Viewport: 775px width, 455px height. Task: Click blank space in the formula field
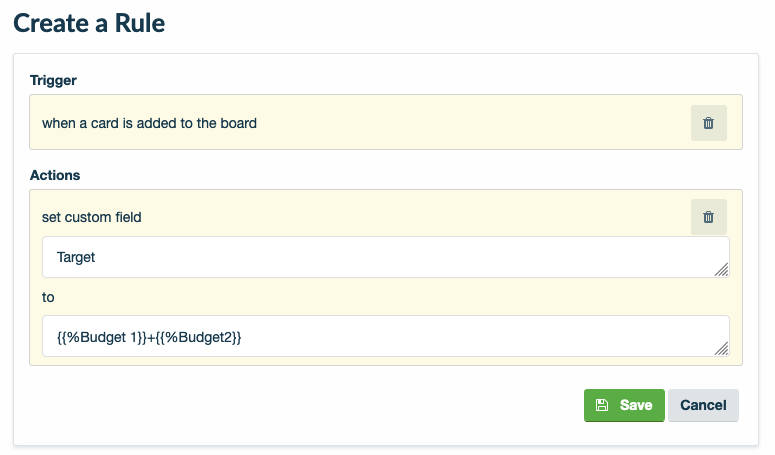click(480, 337)
